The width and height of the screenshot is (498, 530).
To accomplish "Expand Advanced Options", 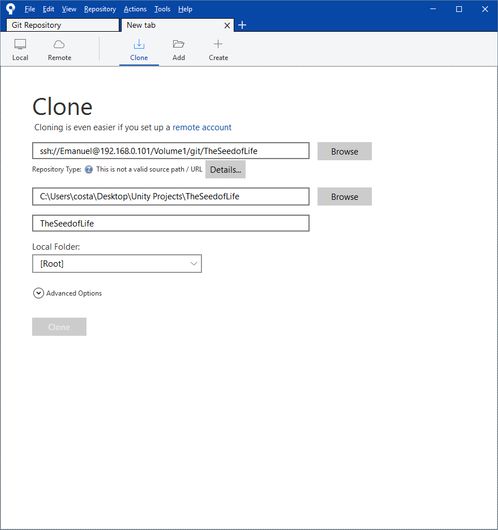I will pos(67,293).
